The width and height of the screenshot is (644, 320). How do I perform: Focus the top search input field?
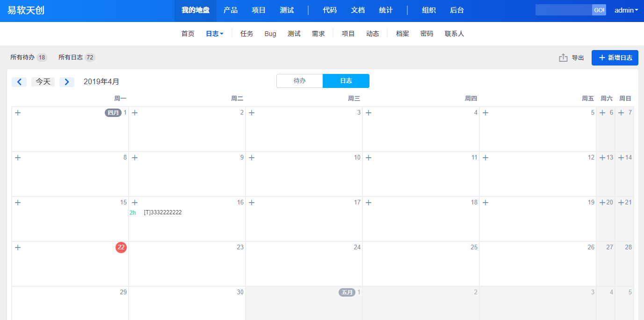(564, 10)
